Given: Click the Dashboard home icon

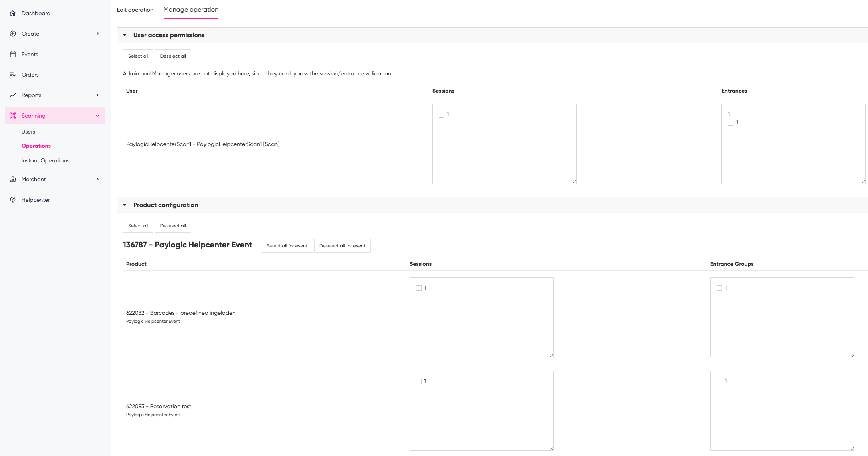Looking at the screenshot, I should click(x=13, y=13).
